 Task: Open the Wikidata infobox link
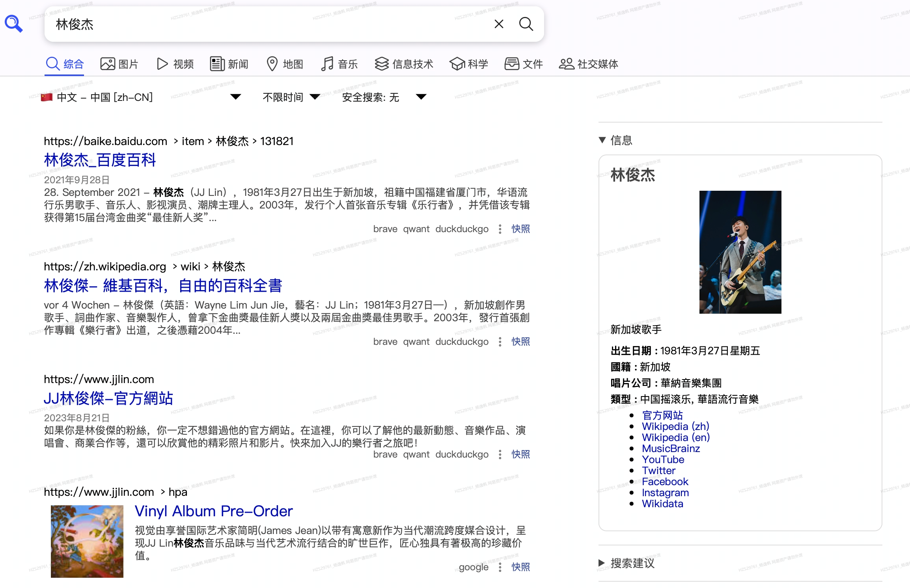662,504
